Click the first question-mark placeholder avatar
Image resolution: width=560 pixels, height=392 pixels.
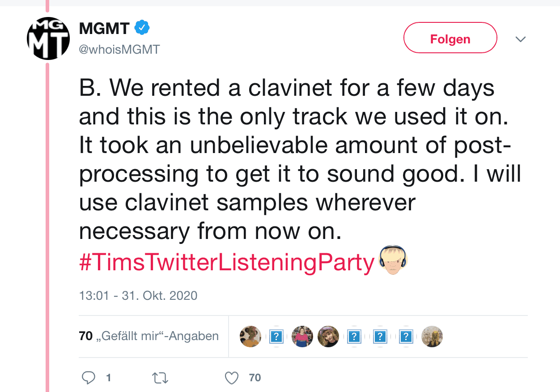tap(276, 337)
